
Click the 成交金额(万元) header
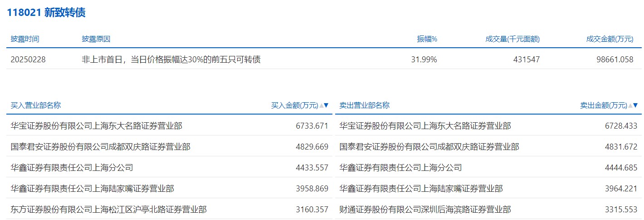pos(610,39)
